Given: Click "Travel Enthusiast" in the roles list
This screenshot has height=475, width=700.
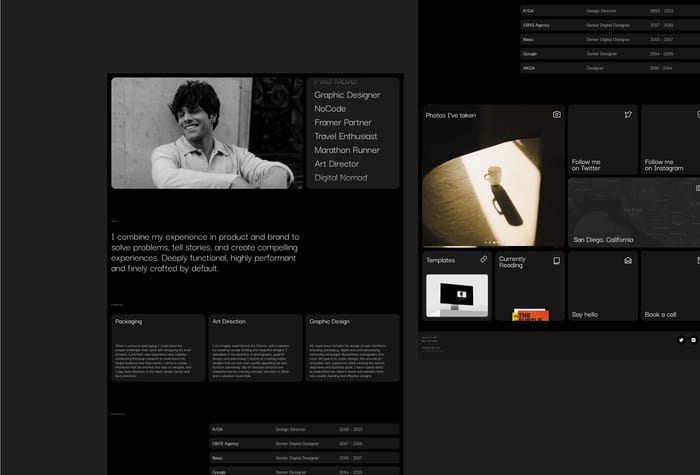Looking at the screenshot, I should [x=346, y=137].
